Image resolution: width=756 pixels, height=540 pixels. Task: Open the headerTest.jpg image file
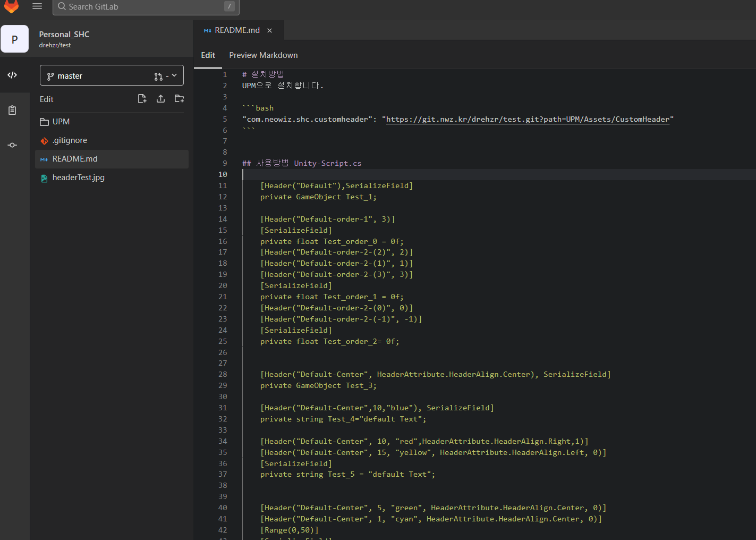(78, 177)
